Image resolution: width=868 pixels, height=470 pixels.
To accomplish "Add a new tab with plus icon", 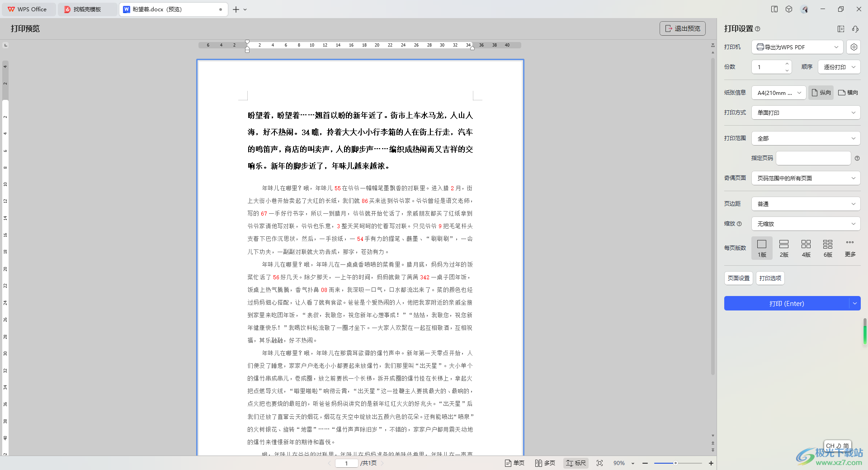I will point(236,9).
